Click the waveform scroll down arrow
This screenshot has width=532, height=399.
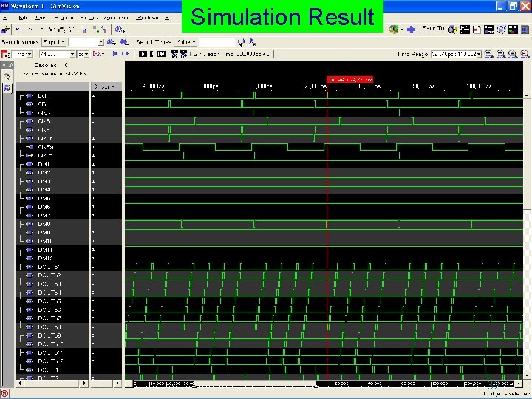coord(527,375)
